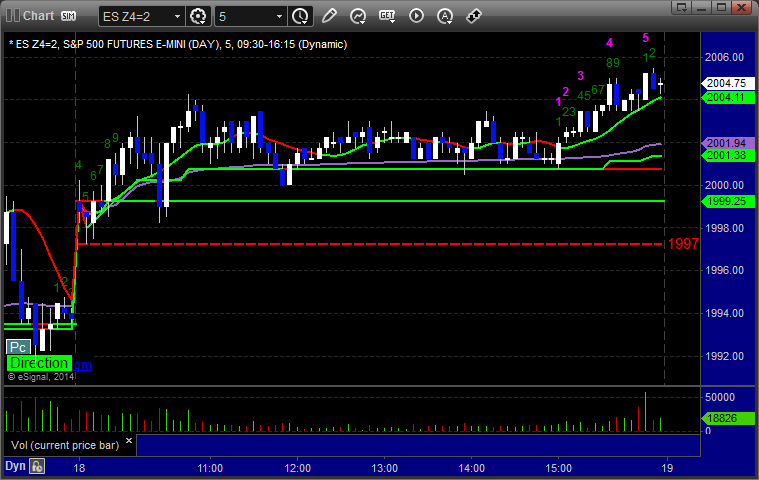Click the window linking icon
The image size is (759, 480).
pos(473,16)
